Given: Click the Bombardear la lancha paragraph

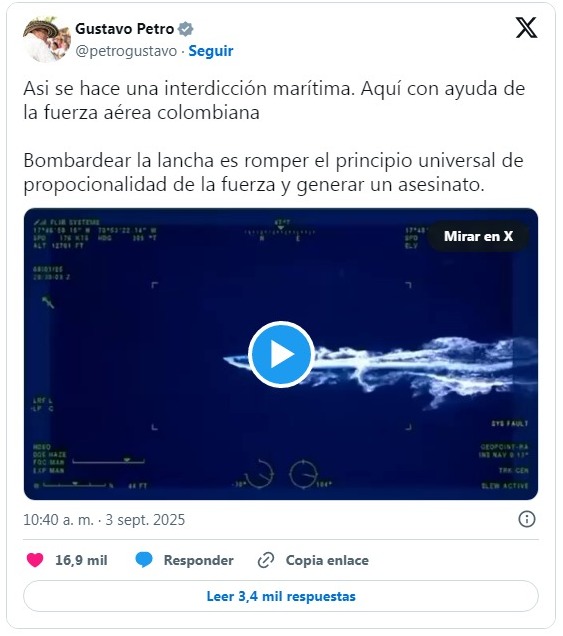Looking at the screenshot, I should point(273,172).
